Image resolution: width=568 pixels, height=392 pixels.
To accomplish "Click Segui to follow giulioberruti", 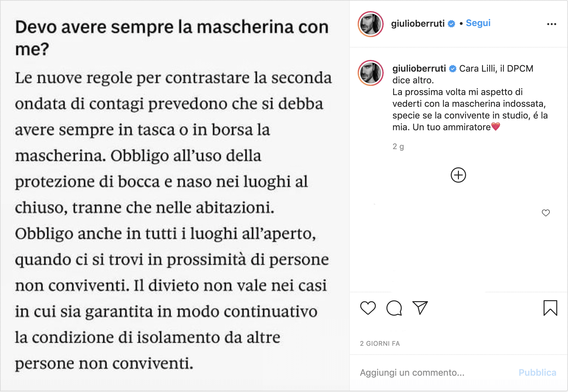I will click(x=478, y=23).
